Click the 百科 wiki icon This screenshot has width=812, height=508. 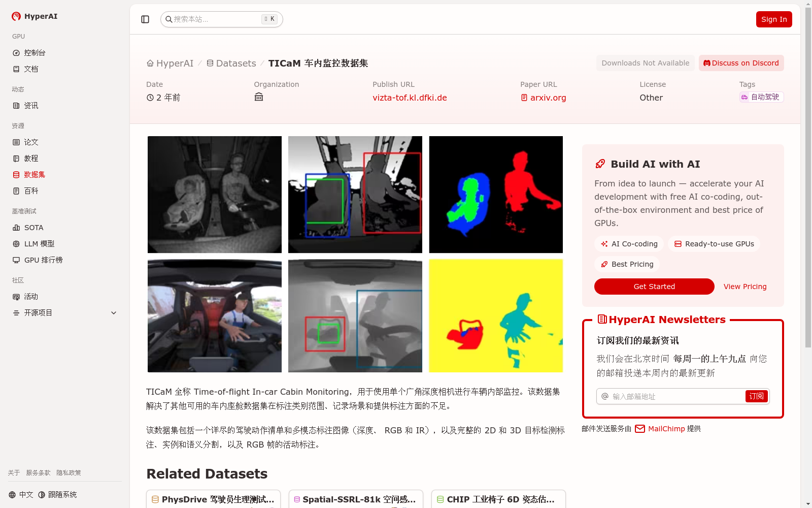[x=16, y=191]
